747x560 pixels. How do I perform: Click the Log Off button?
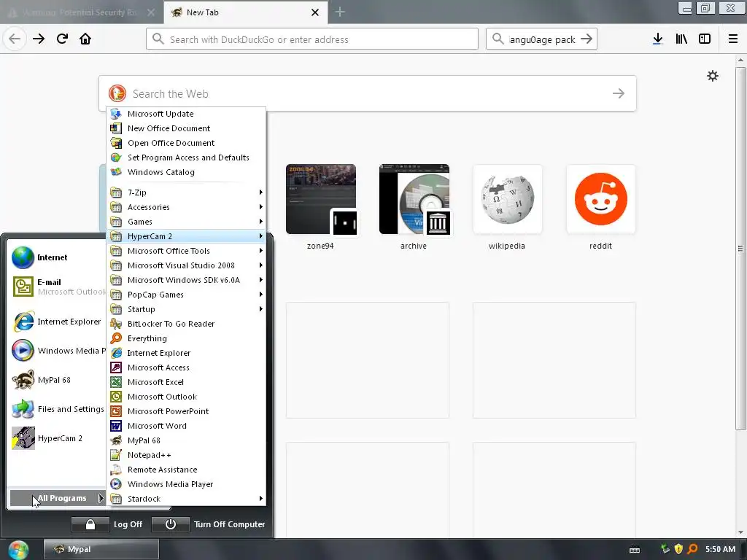tap(108, 524)
